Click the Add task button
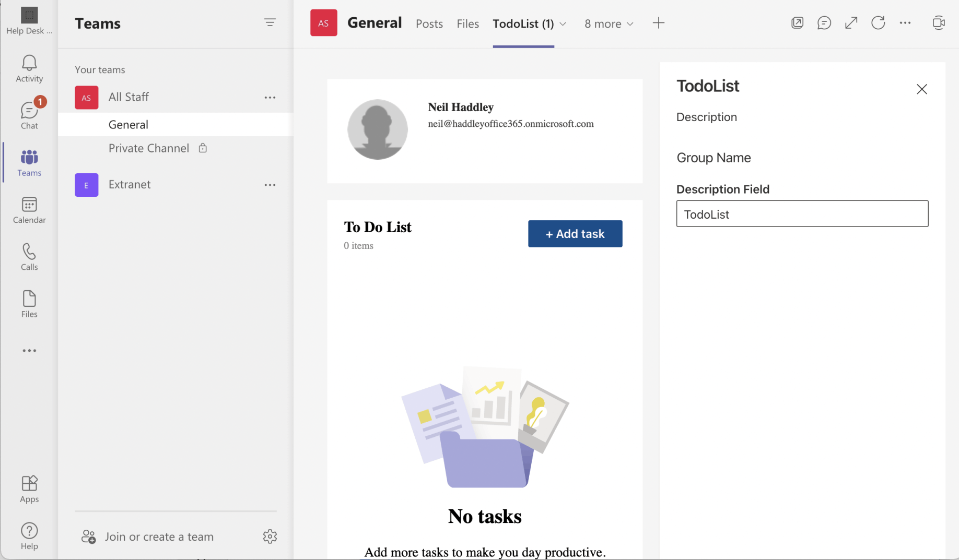The image size is (959, 560). (575, 234)
